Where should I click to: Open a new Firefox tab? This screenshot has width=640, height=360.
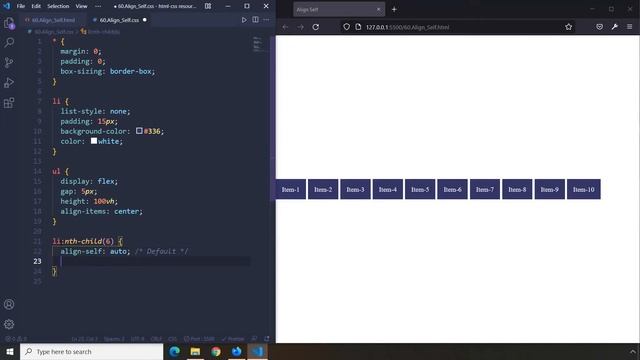point(394,9)
